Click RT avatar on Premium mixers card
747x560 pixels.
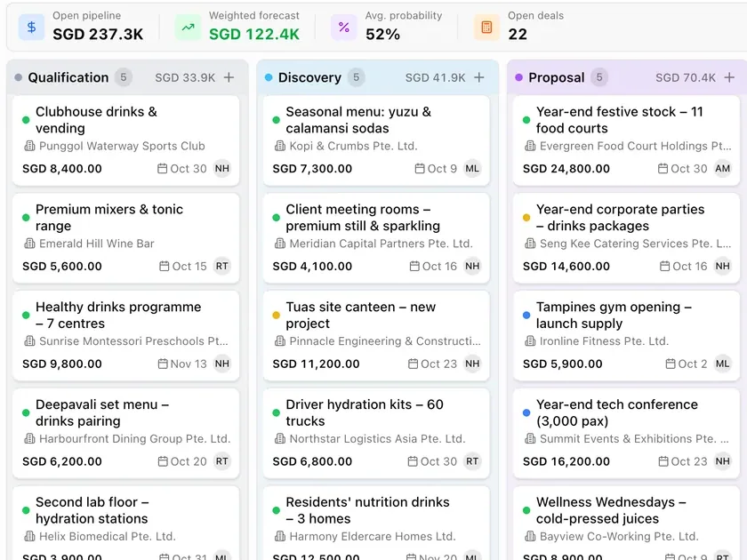[x=222, y=266]
